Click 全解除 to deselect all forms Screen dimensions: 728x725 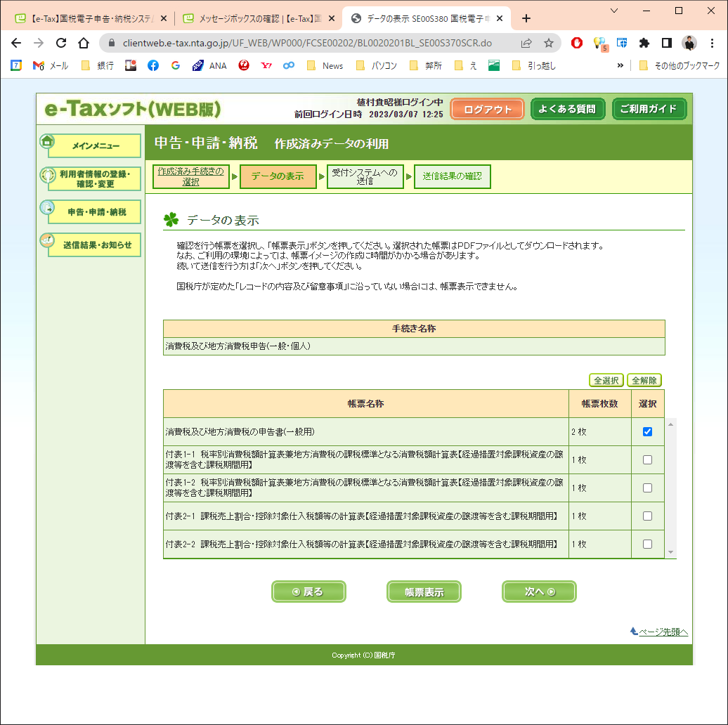pyautogui.click(x=644, y=381)
